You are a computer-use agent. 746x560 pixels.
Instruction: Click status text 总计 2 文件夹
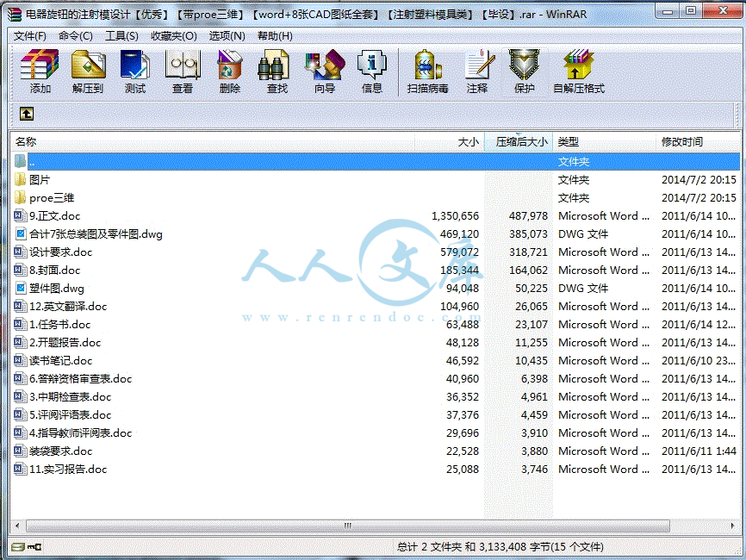(429, 547)
